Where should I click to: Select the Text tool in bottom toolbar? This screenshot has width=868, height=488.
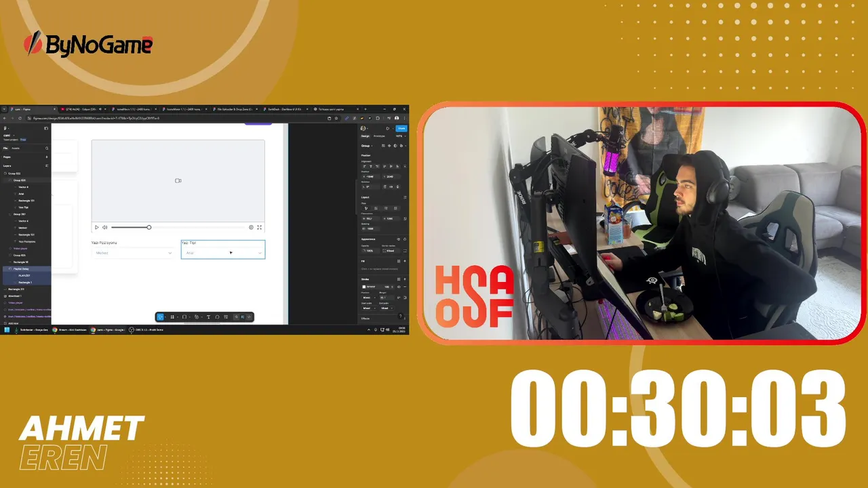[x=208, y=317]
